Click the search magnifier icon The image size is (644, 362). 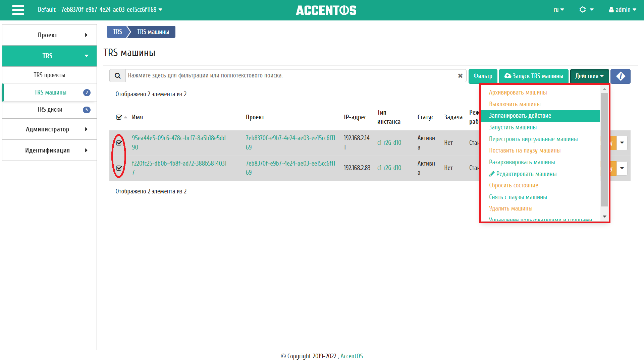pos(117,76)
